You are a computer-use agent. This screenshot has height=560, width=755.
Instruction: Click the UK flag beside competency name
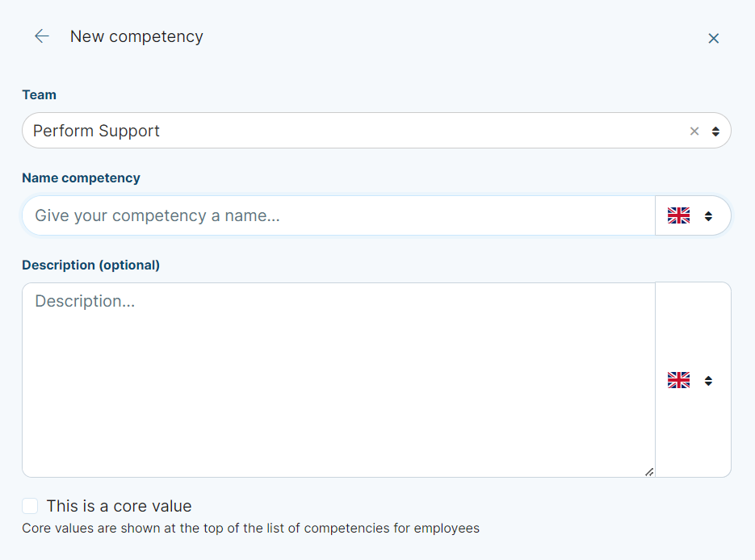[678, 215]
